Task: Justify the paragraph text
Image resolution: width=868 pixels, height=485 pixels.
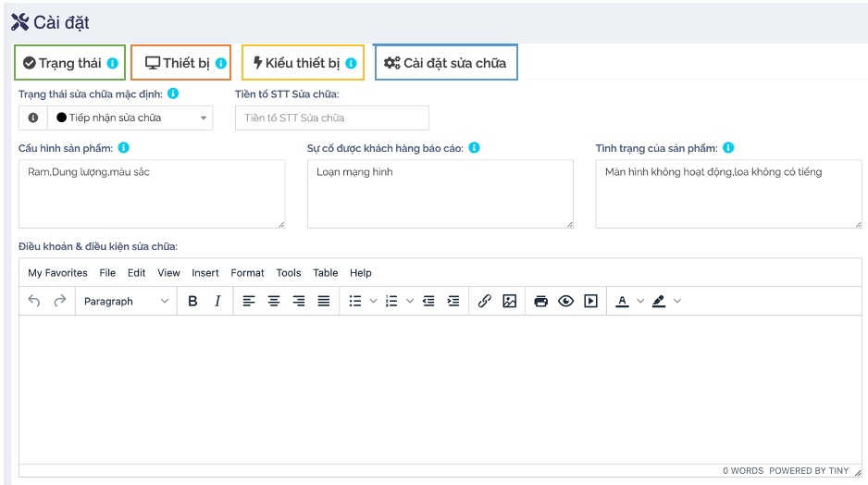Action: [x=324, y=301]
